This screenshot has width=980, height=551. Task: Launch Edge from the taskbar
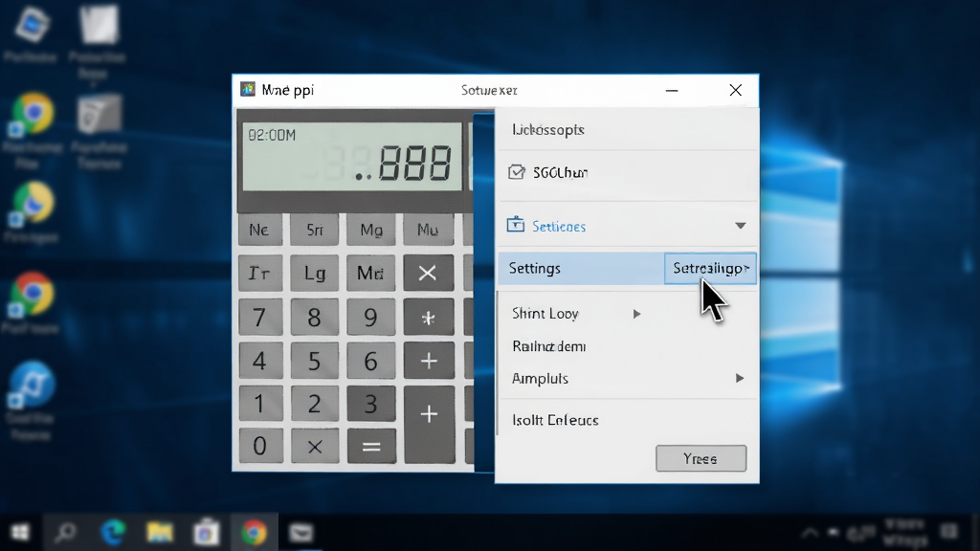pyautogui.click(x=113, y=532)
